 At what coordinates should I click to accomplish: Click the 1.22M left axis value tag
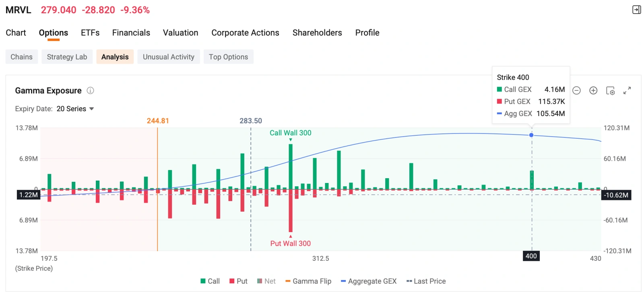(28, 195)
